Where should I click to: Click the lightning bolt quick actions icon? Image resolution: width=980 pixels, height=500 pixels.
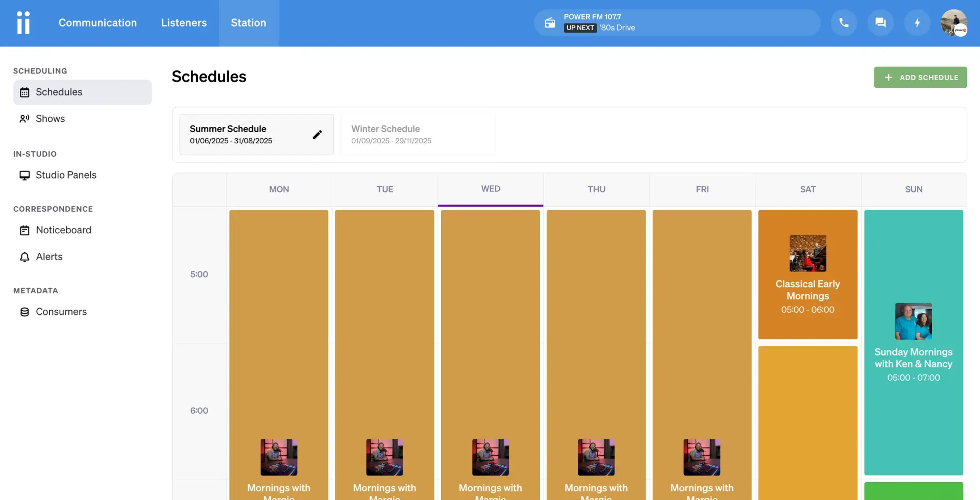[917, 23]
